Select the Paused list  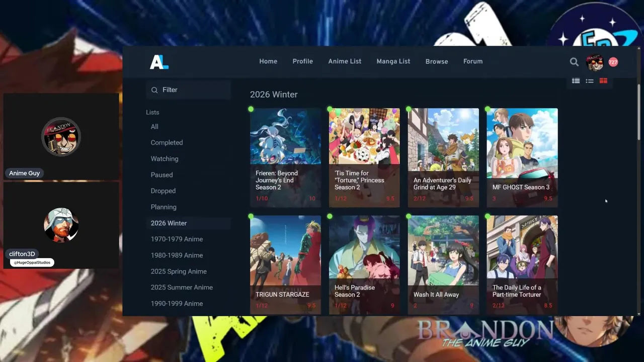[162, 175]
